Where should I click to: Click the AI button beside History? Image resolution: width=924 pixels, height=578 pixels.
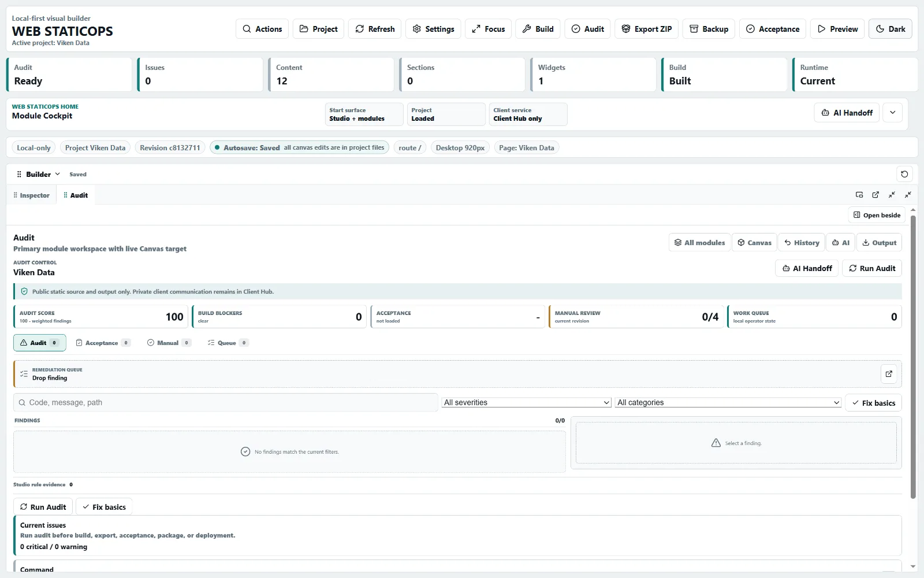coord(840,243)
